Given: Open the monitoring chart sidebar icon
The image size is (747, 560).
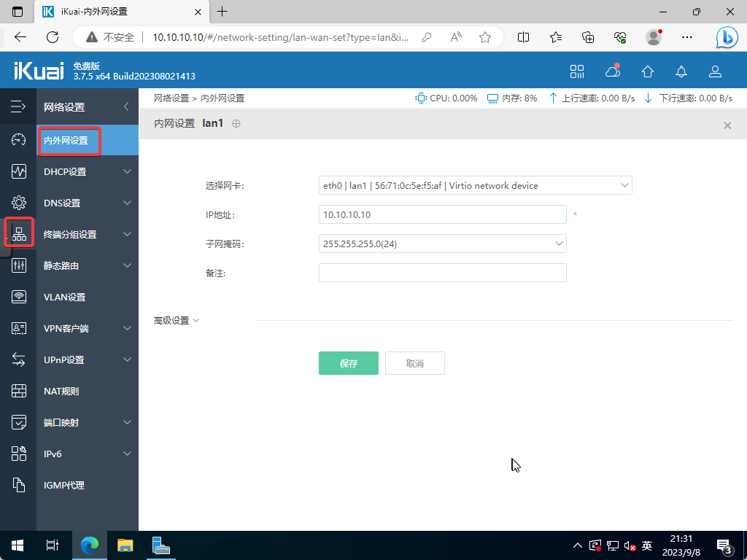Looking at the screenshot, I should click(19, 171).
